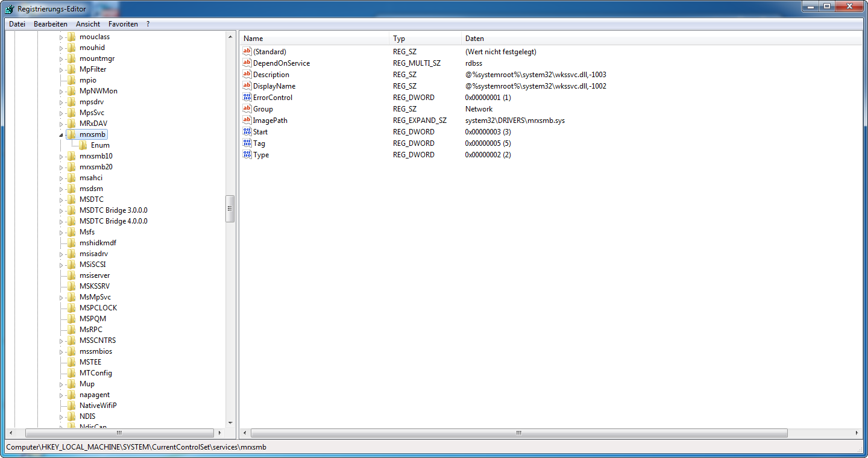Screen dimensions: 868x458
Task: Click tree scrollbar up arrow
Action: pos(230,37)
